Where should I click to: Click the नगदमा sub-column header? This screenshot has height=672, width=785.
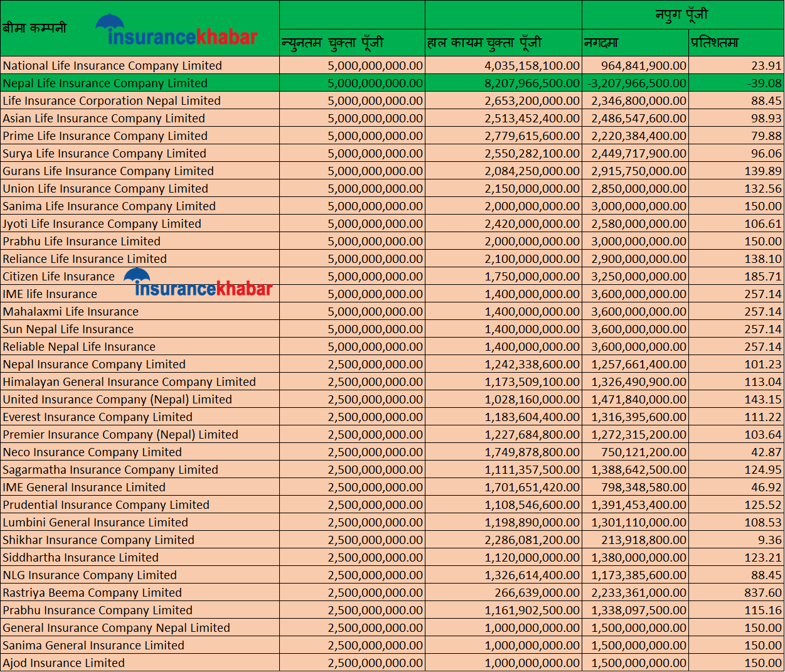[601, 43]
